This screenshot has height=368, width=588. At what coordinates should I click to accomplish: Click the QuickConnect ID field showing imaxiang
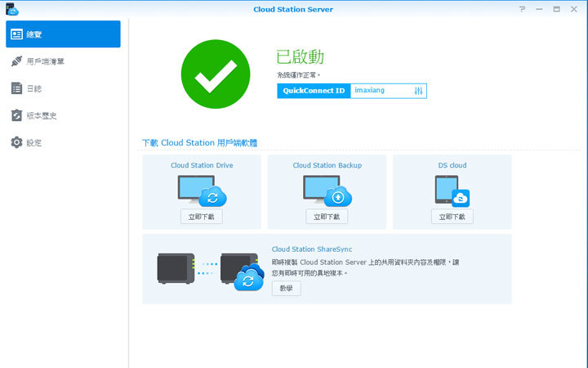tap(389, 91)
